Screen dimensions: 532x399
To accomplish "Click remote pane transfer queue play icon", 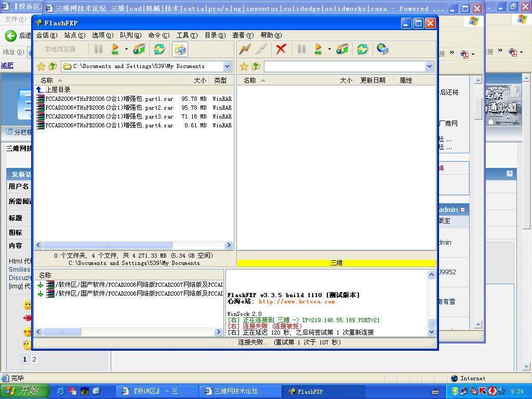I will point(318,49).
